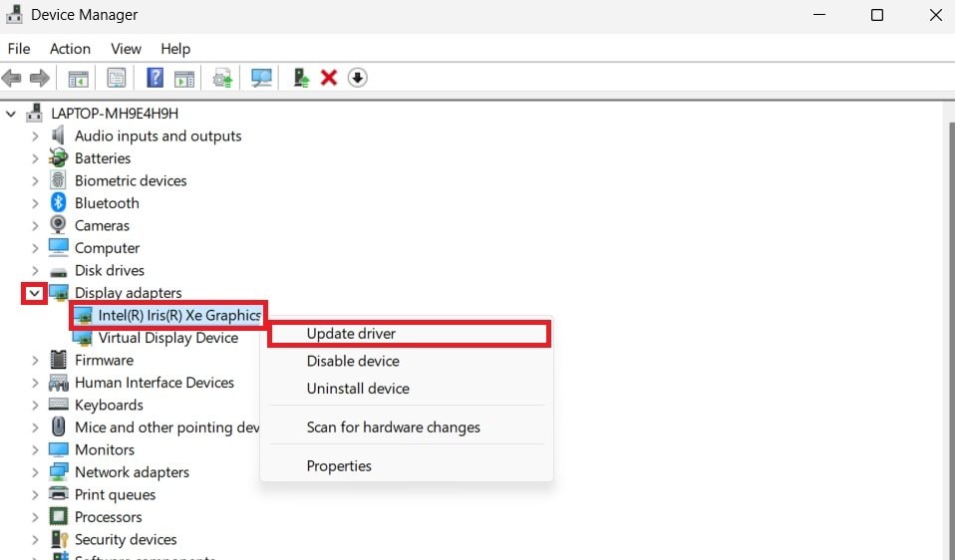Open the Help menu
955x560 pixels.
click(175, 49)
